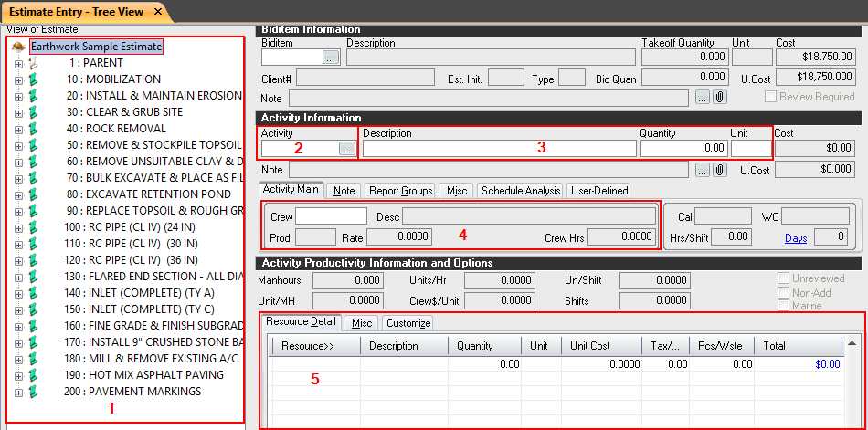Image resolution: width=868 pixels, height=430 pixels.
Task: Click the Activity browse ellipsis button
Action: [346, 148]
